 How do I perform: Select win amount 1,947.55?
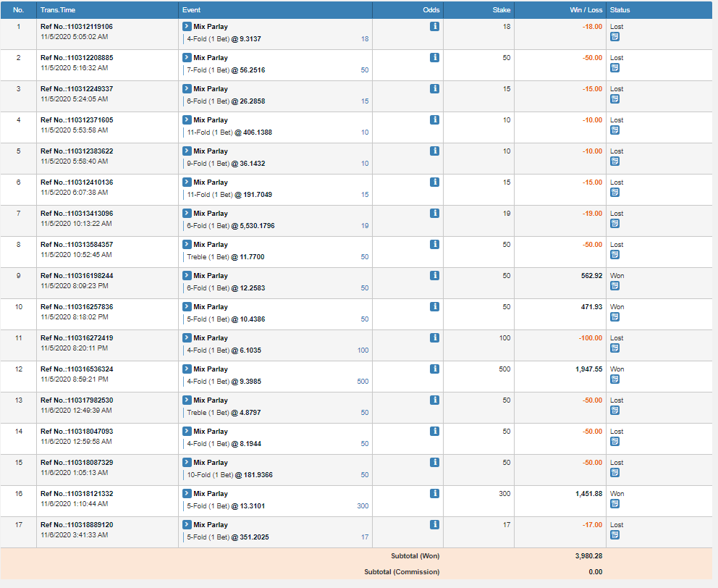589,369
